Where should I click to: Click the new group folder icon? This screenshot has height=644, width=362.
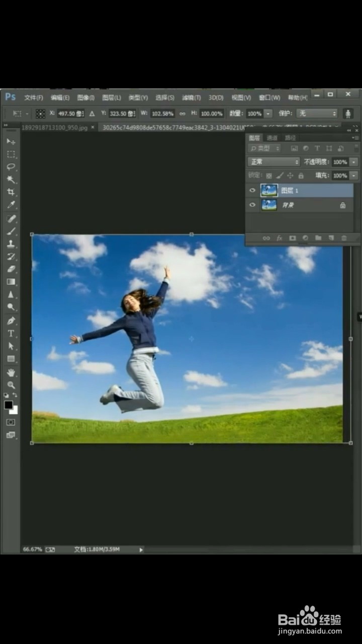tap(318, 238)
